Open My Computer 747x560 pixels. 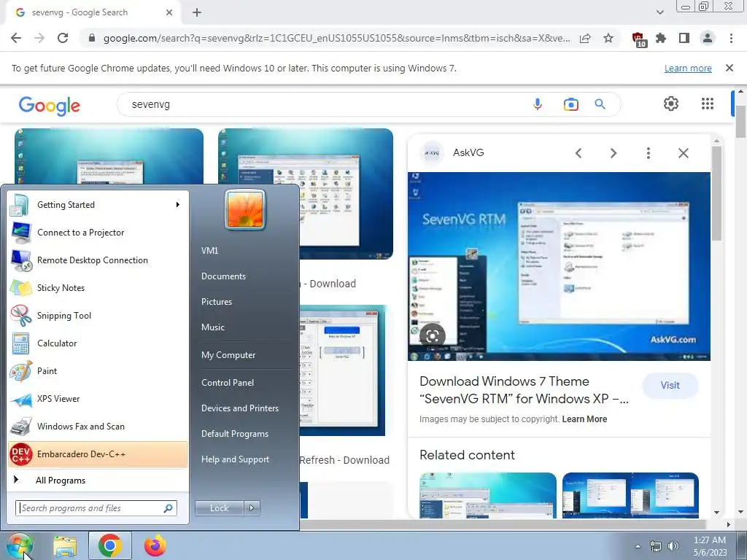pyautogui.click(x=228, y=355)
